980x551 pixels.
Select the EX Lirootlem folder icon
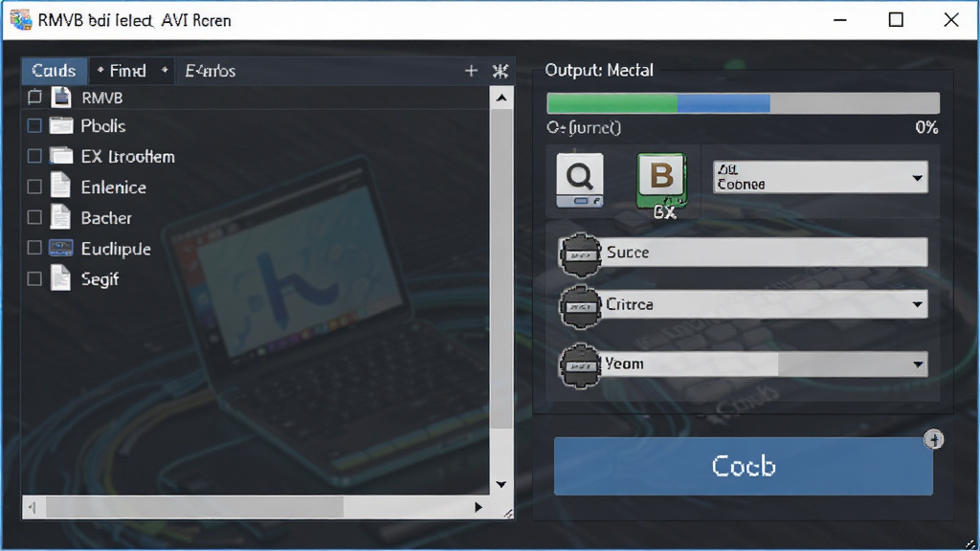(61, 156)
